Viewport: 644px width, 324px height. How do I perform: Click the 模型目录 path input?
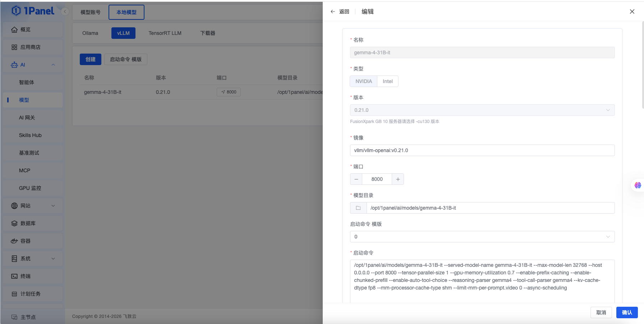pos(491,208)
